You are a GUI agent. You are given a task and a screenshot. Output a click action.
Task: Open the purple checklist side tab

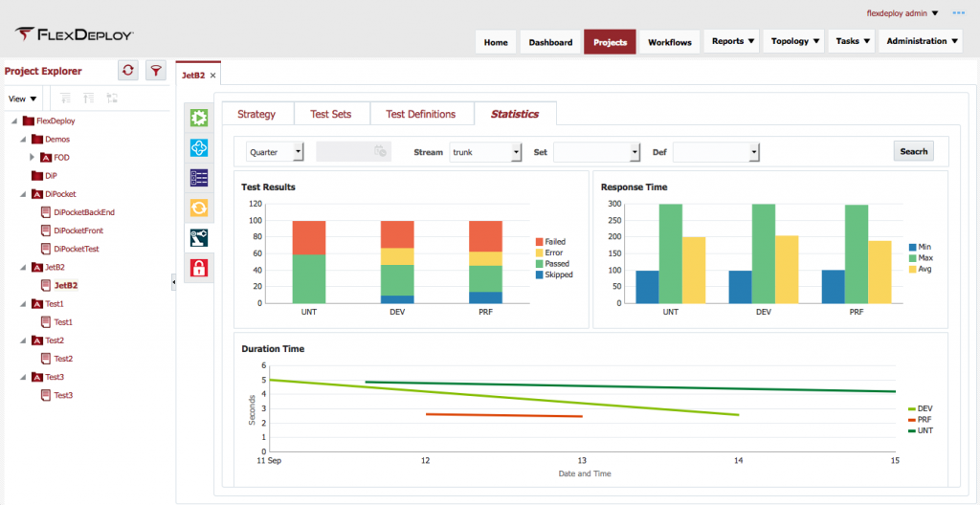coord(199,178)
